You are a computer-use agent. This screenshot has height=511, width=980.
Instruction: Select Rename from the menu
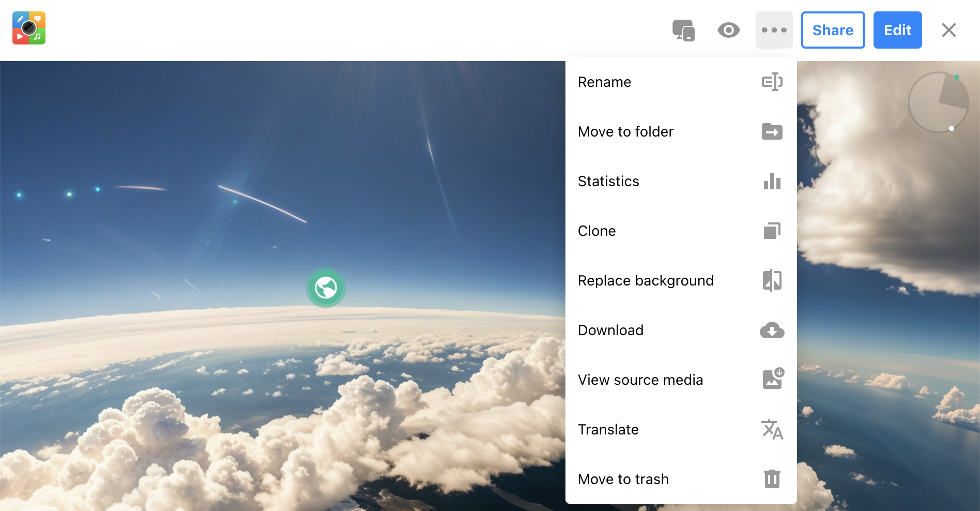[681, 82]
